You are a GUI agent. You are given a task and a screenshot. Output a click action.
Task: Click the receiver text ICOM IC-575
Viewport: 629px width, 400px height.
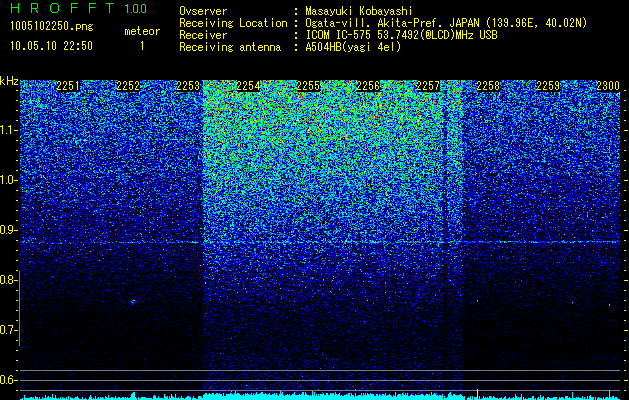click(x=338, y=35)
